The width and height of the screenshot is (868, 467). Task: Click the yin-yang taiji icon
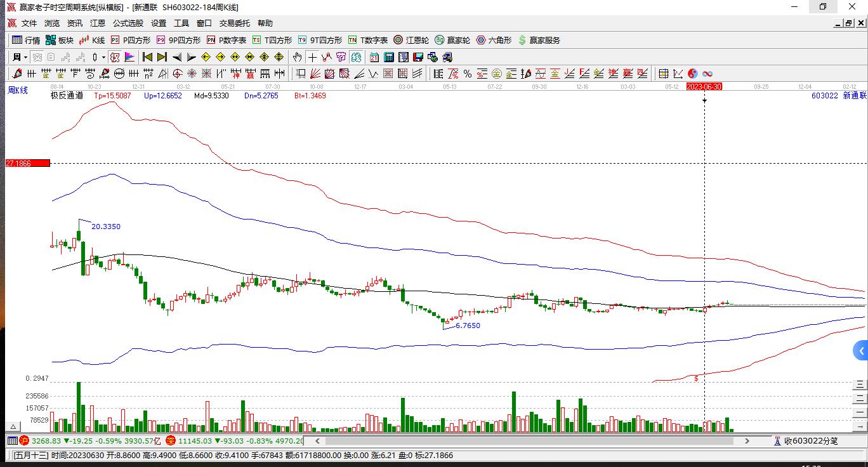692,74
